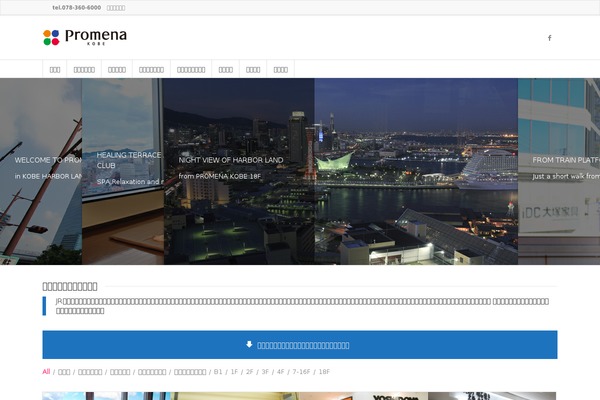Open the first item in the navigation bar
600x400 pixels.
55,69
